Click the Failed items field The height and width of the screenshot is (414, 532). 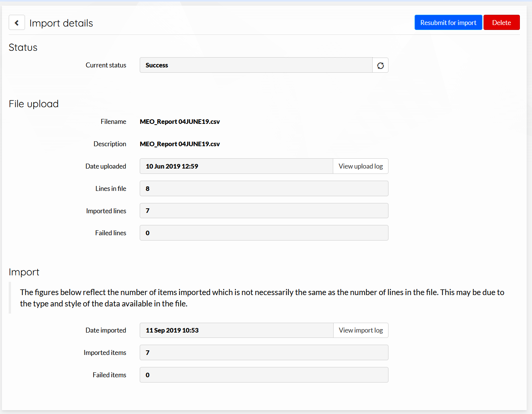click(x=264, y=375)
